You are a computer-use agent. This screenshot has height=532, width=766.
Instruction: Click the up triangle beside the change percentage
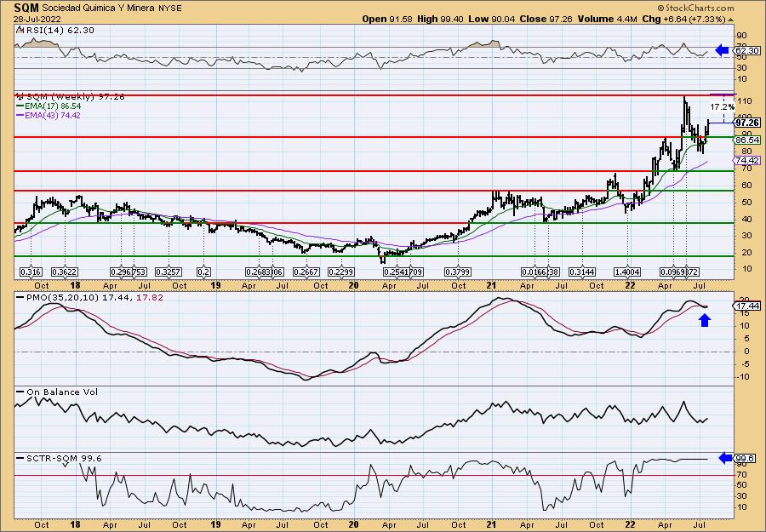tap(731, 20)
